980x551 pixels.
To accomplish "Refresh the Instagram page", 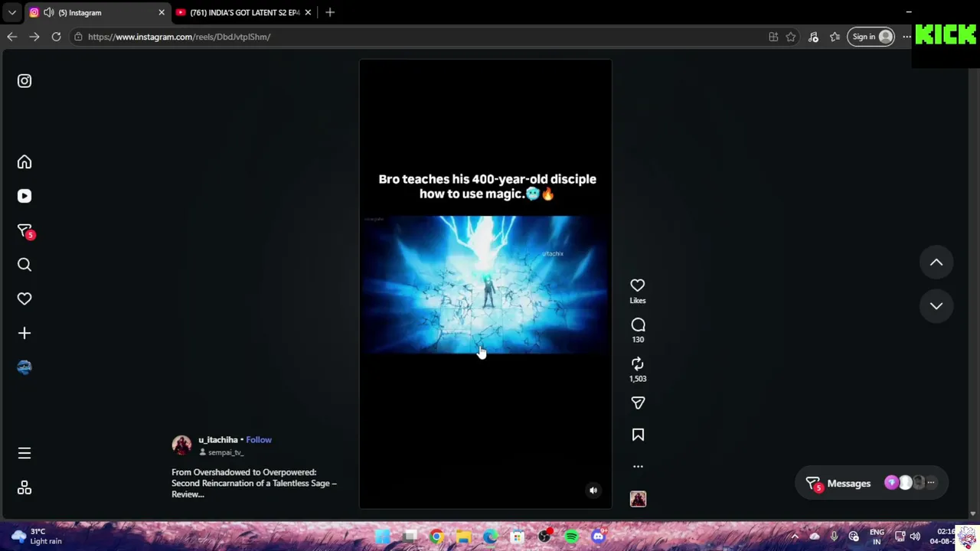I will [x=57, y=37].
